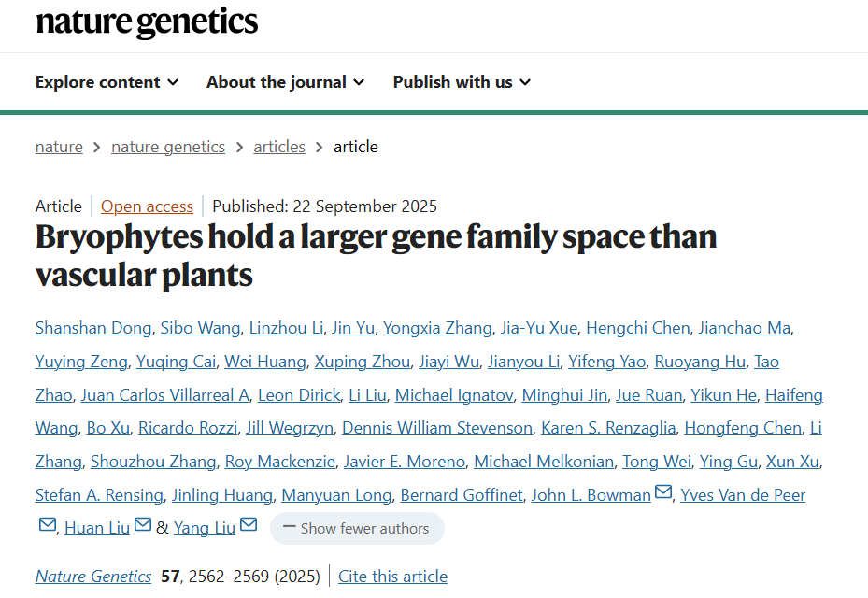The width and height of the screenshot is (868, 598).
Task: Click the Open access link
Action: tap(147, 206)
